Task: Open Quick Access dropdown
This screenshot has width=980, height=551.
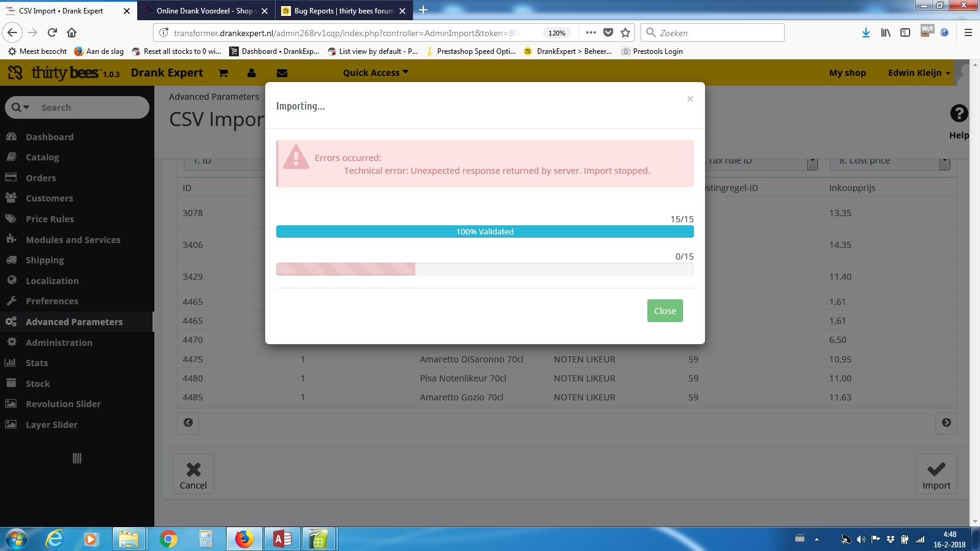Action: [375, 73]
